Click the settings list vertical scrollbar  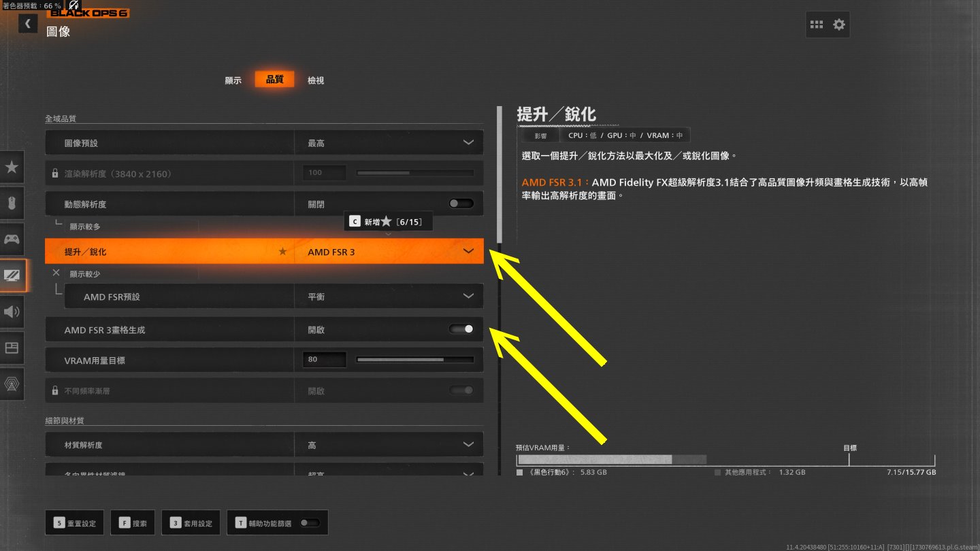pyautogui.click(x=500, y=176)
